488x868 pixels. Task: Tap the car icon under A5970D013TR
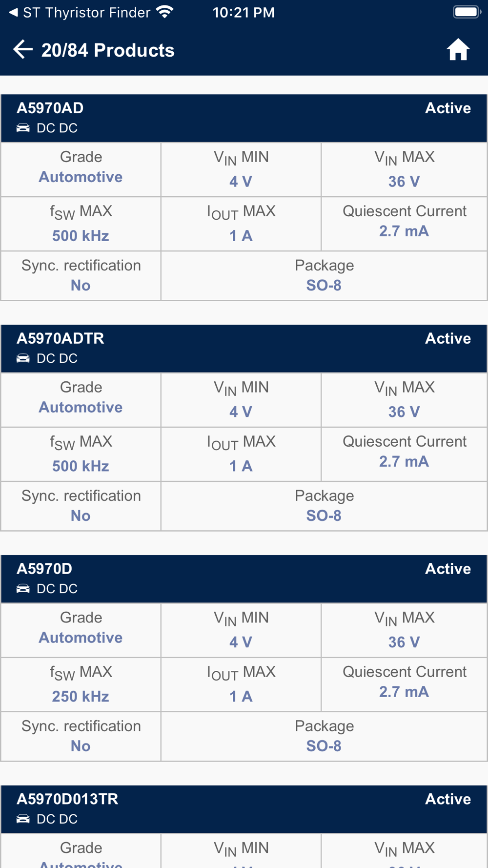coord(23,819)
